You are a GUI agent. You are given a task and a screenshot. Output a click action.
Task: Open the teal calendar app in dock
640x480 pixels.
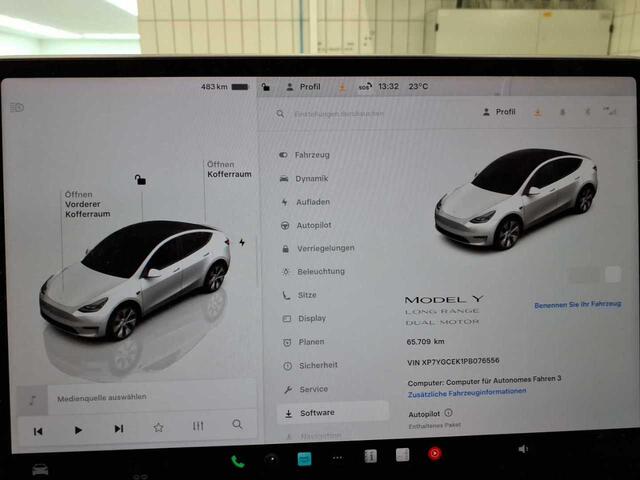[x=304, y=459]
